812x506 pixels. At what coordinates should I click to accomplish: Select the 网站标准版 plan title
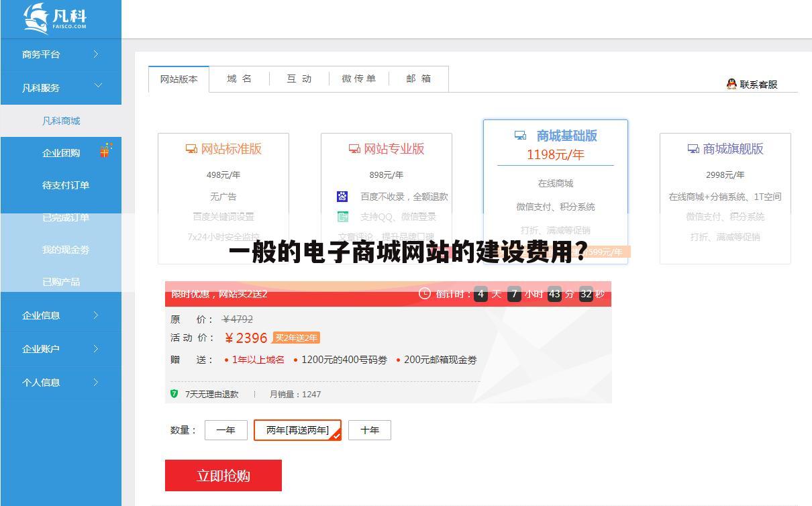(231, 149)
